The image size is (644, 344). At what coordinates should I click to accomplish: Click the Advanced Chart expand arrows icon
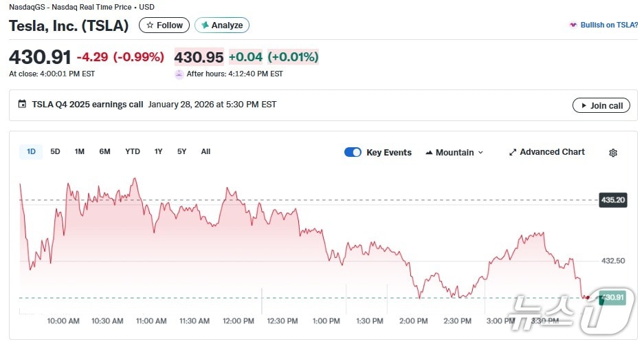(513, 153)
